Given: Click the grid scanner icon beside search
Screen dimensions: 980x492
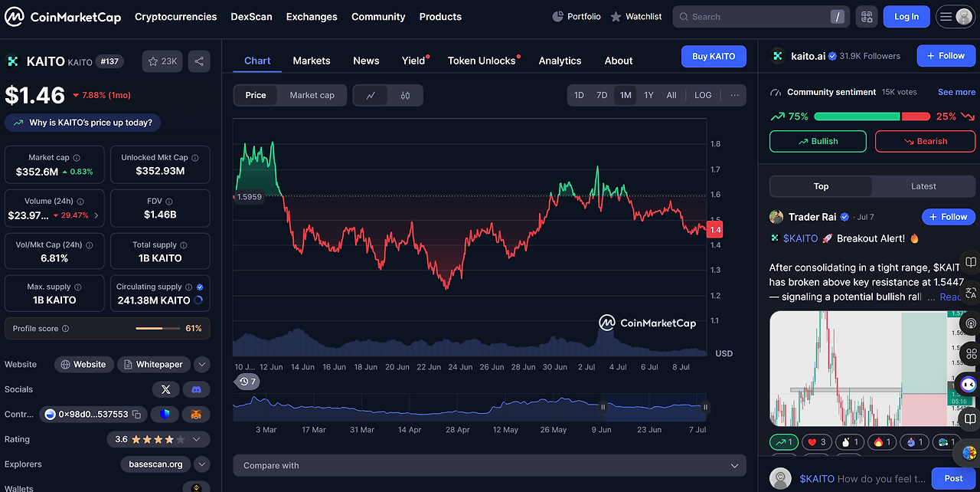Looking at the screenshot, I should [x=867, y=16].
